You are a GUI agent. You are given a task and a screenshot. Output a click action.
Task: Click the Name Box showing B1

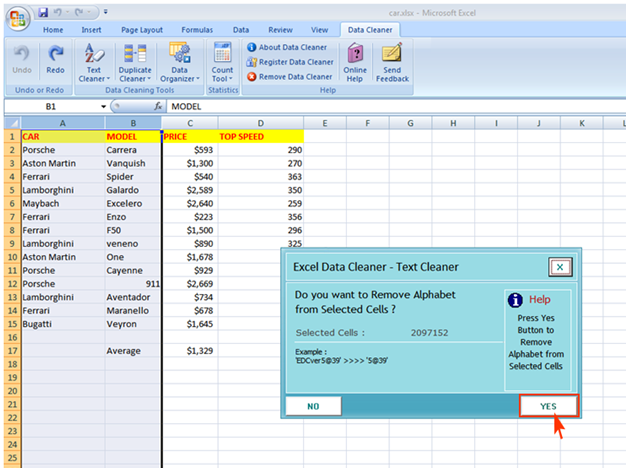(51, 106)
